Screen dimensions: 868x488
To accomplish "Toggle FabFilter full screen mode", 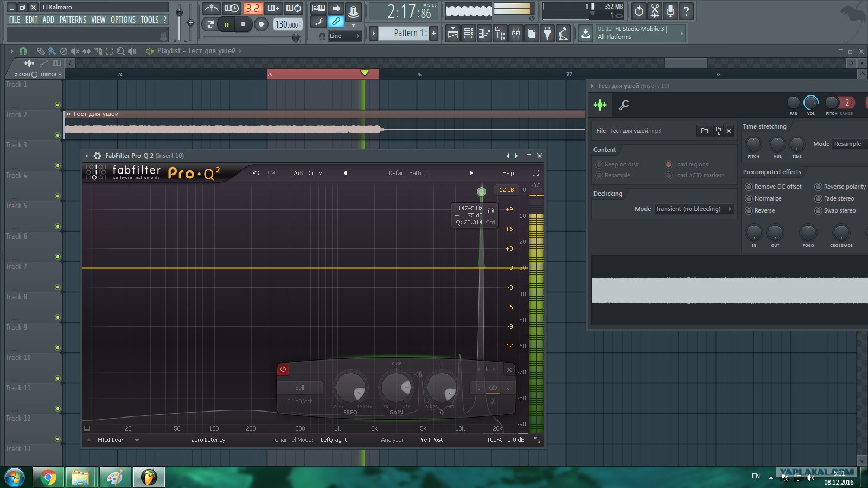I will [535, 173].
